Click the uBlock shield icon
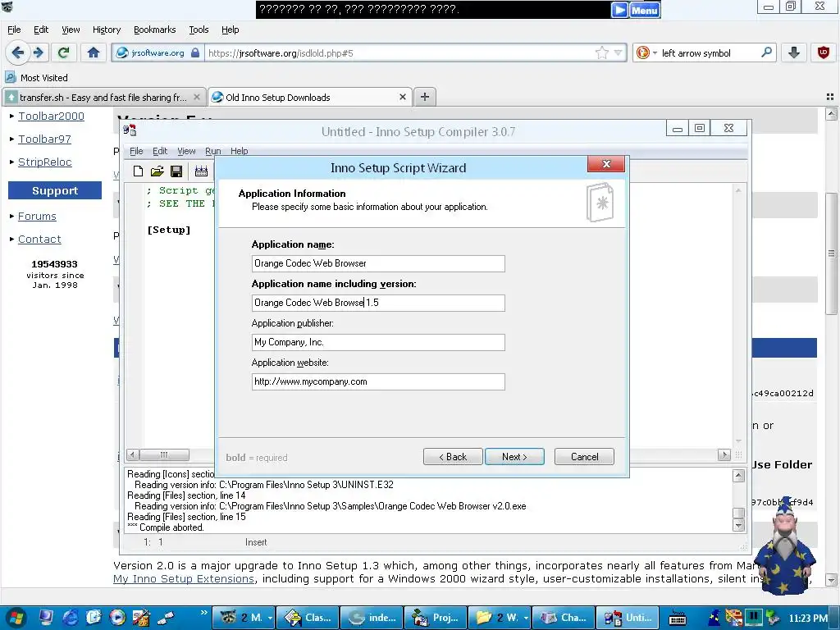This screenshot has width=840, height=630. pos(824,52)
